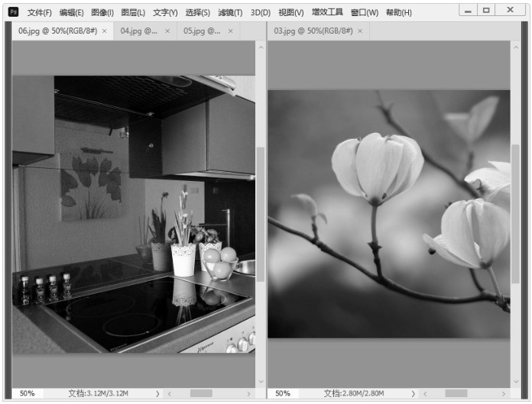Click the kitchen image canvas in 06.jpg
This screenshot has width=532, height=404.
click(x=134, y=214)
